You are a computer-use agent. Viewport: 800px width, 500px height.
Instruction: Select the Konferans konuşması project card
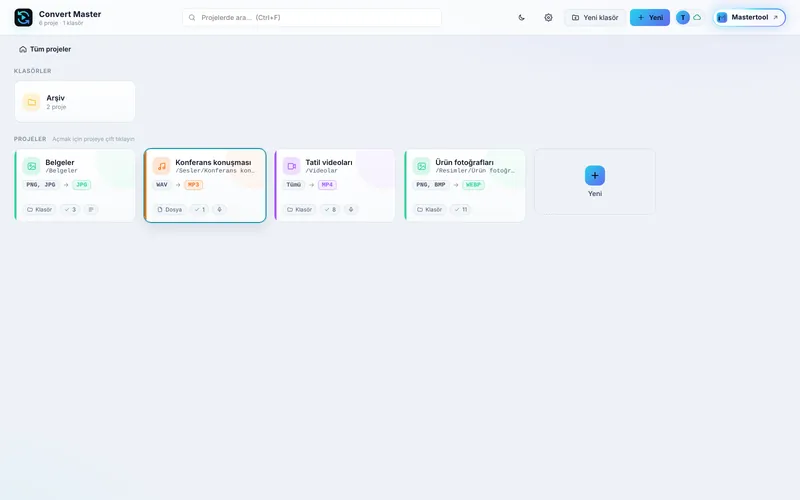point(205,185)
